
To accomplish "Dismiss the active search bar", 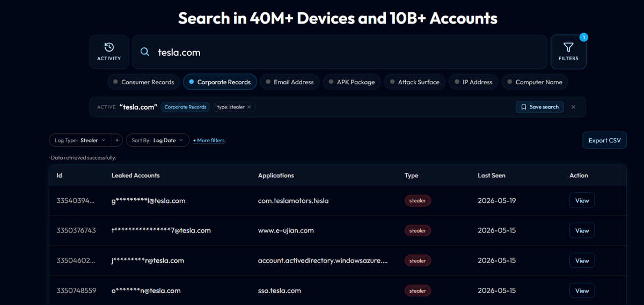I will 573,107.
